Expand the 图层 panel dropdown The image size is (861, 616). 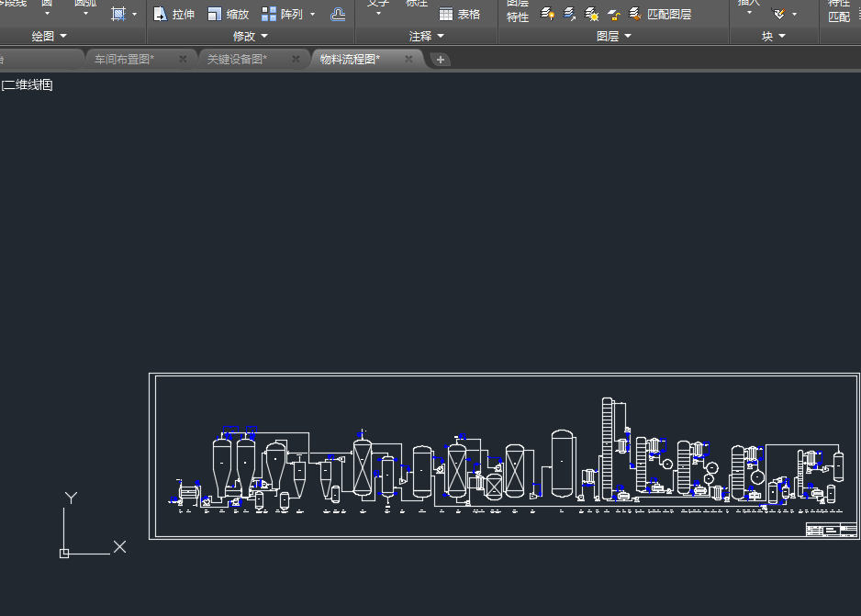[x=614, y=36]
